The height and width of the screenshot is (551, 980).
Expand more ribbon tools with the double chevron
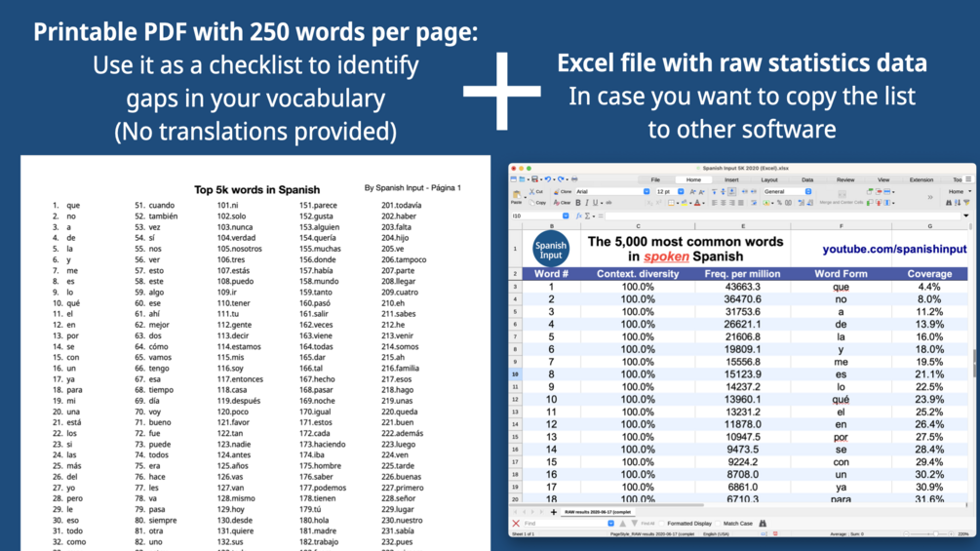pyautogui.click(x=930, y=197)
